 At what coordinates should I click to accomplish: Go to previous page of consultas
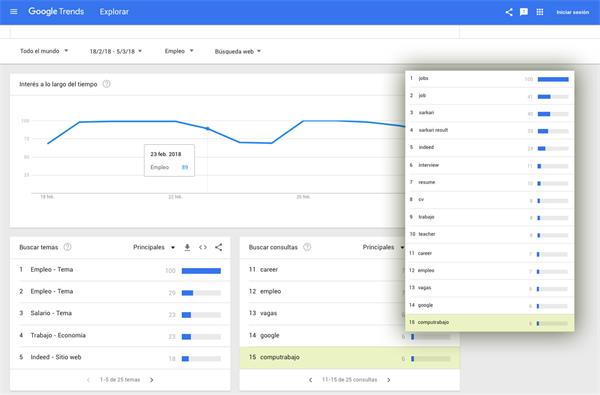310,380
